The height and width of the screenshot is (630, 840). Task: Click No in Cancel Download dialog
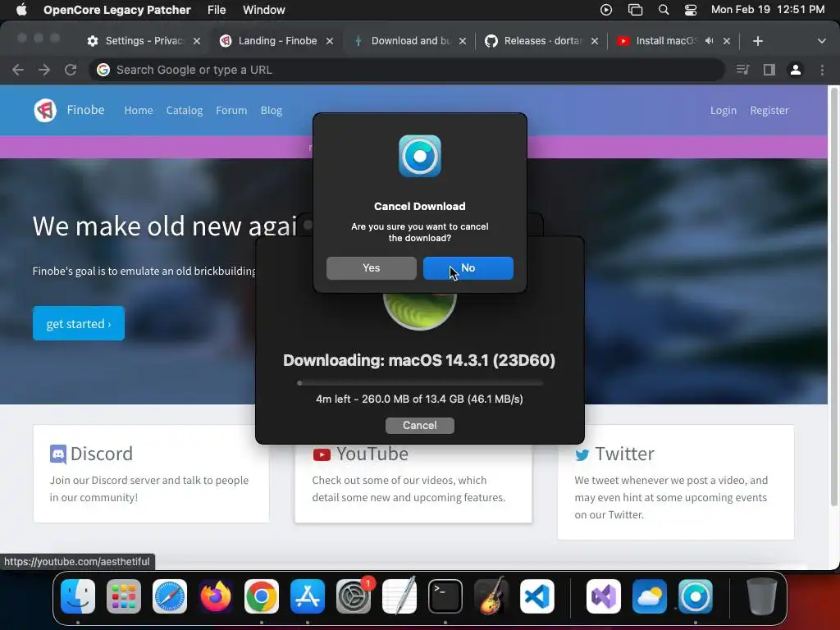(468, 268)
